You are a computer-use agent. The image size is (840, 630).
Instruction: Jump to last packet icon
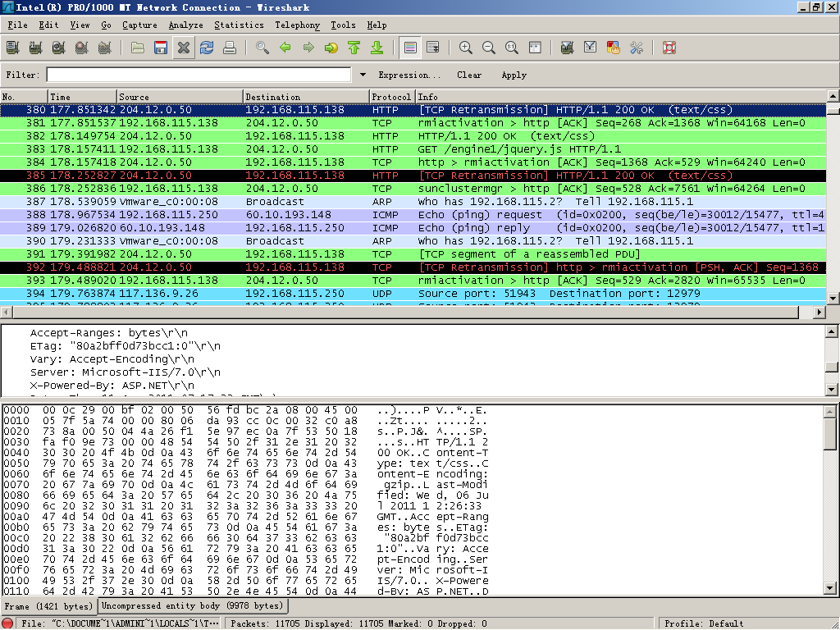[x=377, y=48]
